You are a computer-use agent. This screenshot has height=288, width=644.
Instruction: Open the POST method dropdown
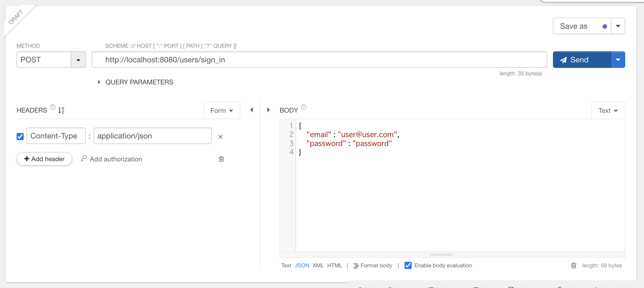point(78,60)
